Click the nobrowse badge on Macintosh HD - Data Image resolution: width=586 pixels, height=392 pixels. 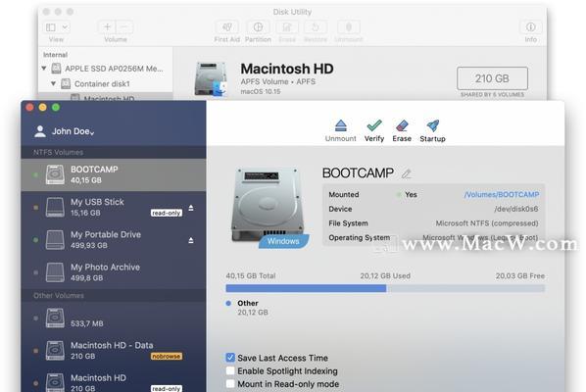pos(167,356)
